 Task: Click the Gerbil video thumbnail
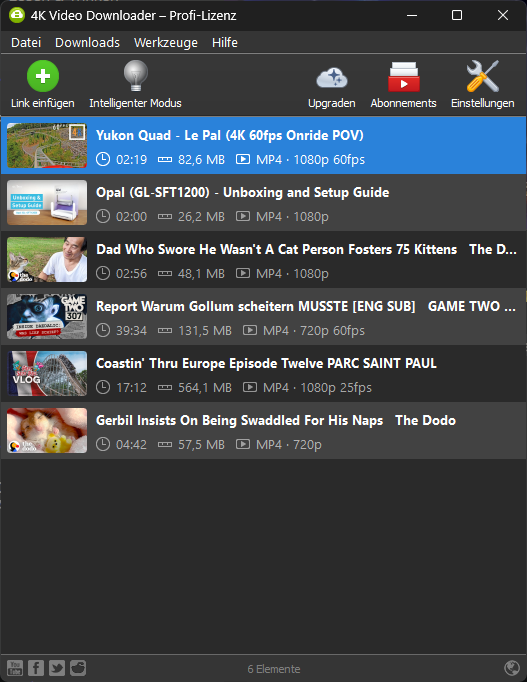pyautogui.click(x=47, y=431)
